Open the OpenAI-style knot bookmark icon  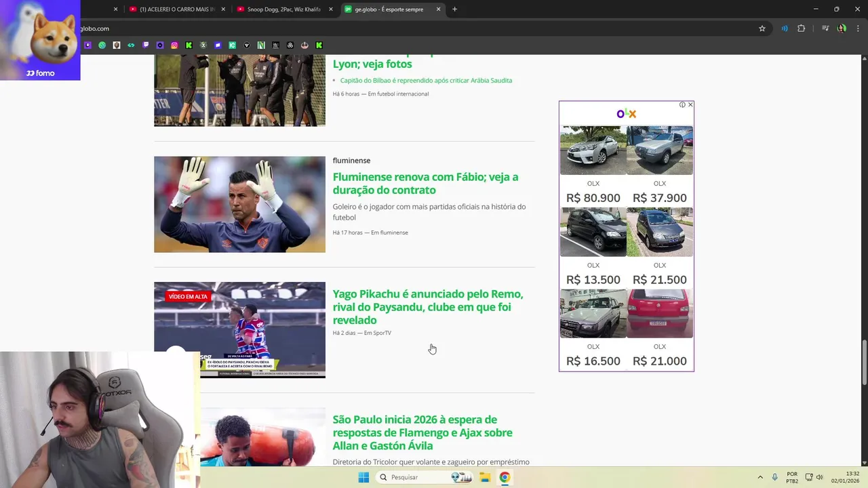point(290,45)
